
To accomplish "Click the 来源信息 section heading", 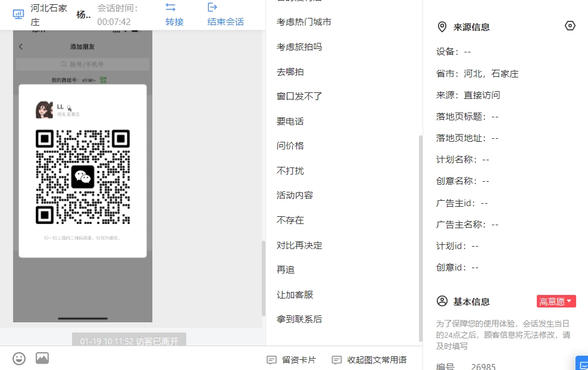I will 471,27.
